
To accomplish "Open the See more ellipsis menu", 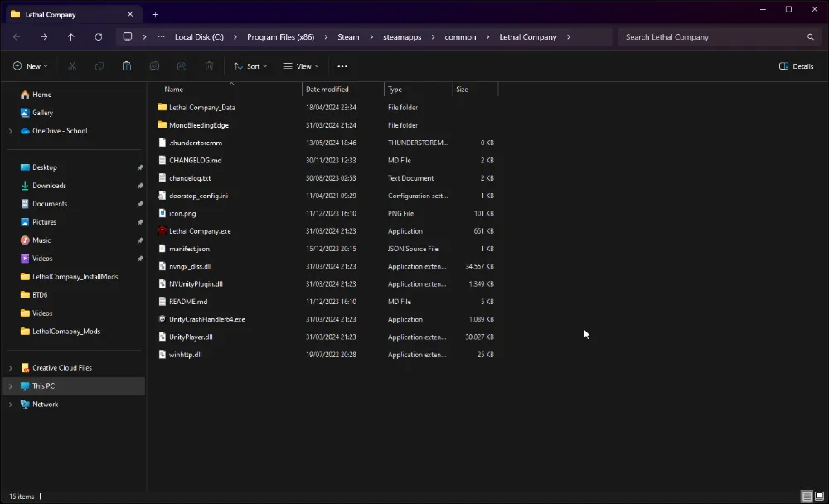I will tap(342, 66).
